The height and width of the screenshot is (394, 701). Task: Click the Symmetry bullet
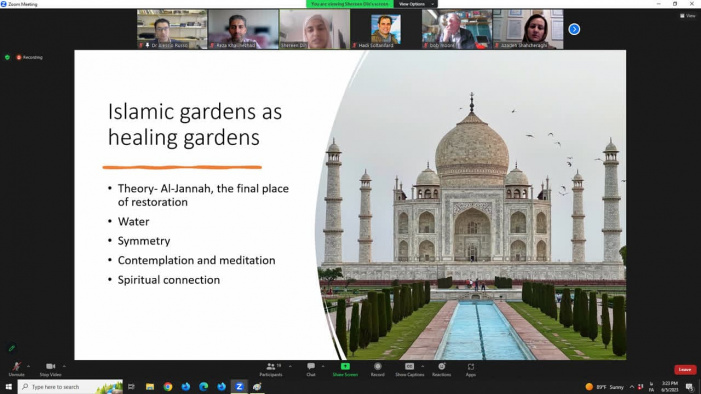point(144,241)
